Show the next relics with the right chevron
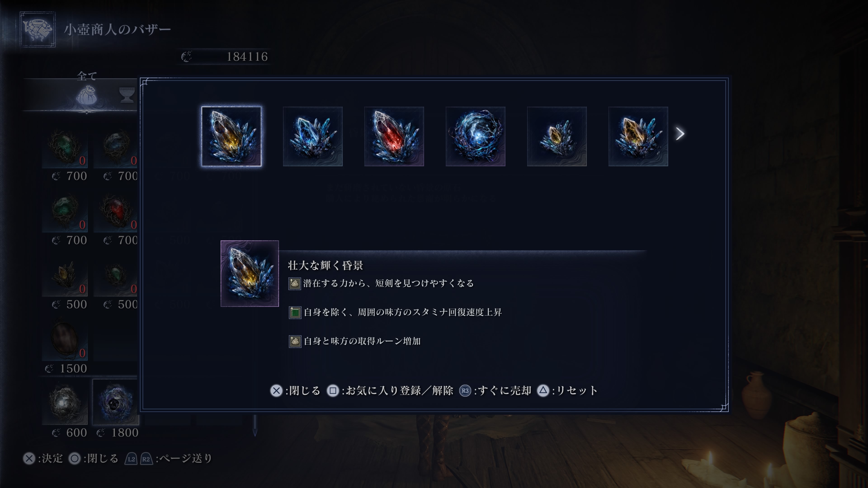Image resolution: width=868 pixels, height=488 pixels. (x=680, y=134)
